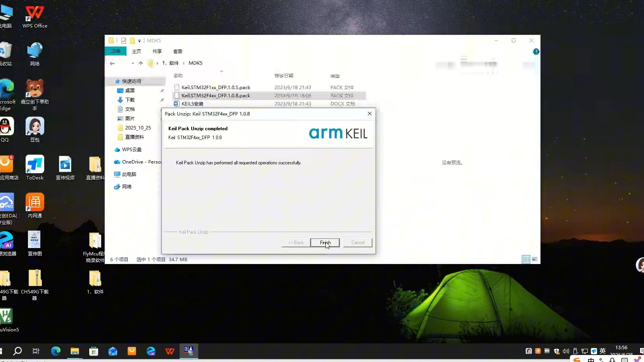Sort by the 类型 column header
The image size is (644, 362).
335,76
